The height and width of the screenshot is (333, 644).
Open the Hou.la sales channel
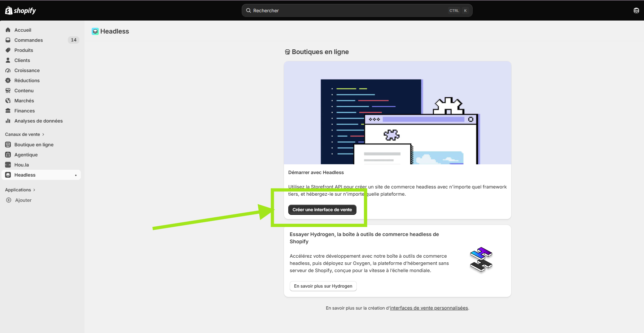click(x=41, y=165)
